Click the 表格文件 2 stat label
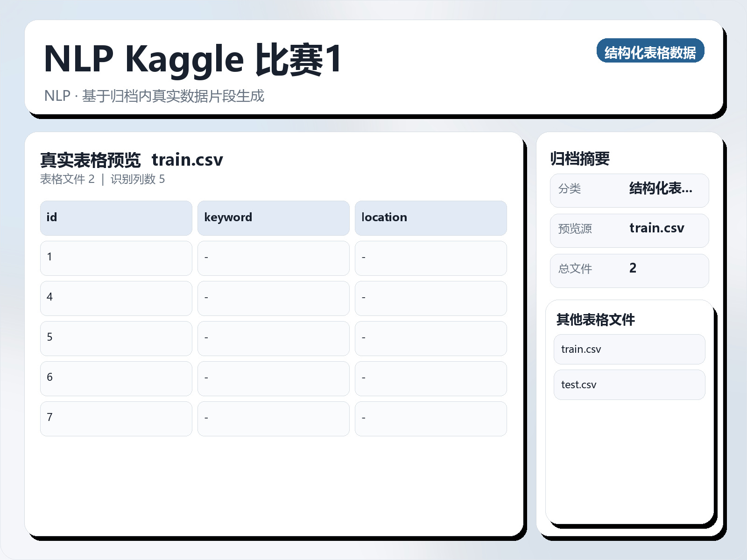Viewport: 747px width, 560px height. 68,179
